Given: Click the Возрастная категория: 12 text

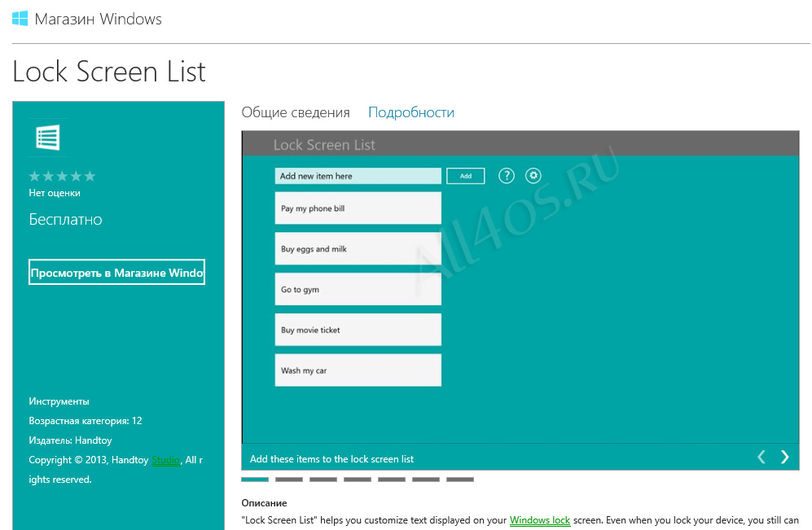Looking at the screenshot, I should 86,421.
